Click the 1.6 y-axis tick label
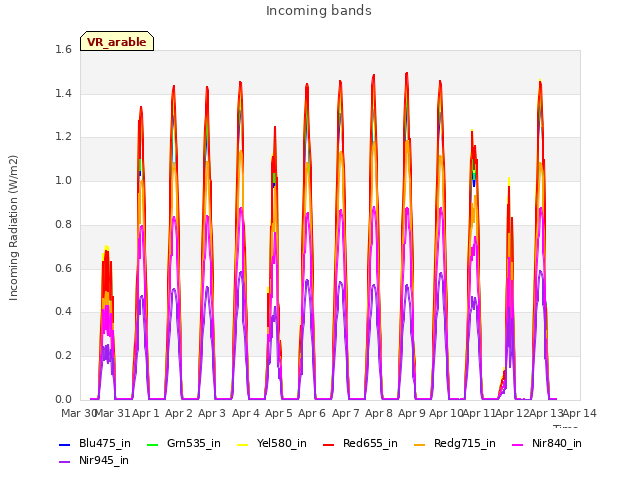Viewport: 640px width, 480px height. point(63,50)
